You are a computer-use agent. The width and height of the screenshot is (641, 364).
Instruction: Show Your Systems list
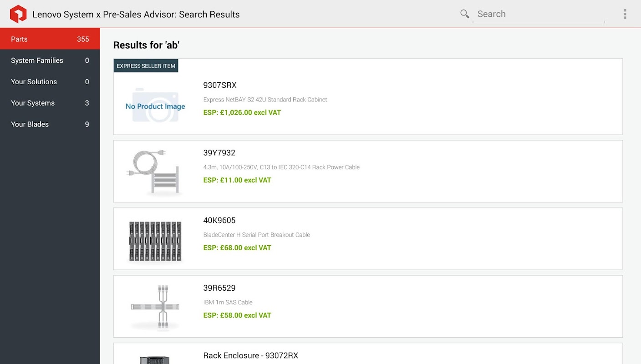click(x=50, y=103)
